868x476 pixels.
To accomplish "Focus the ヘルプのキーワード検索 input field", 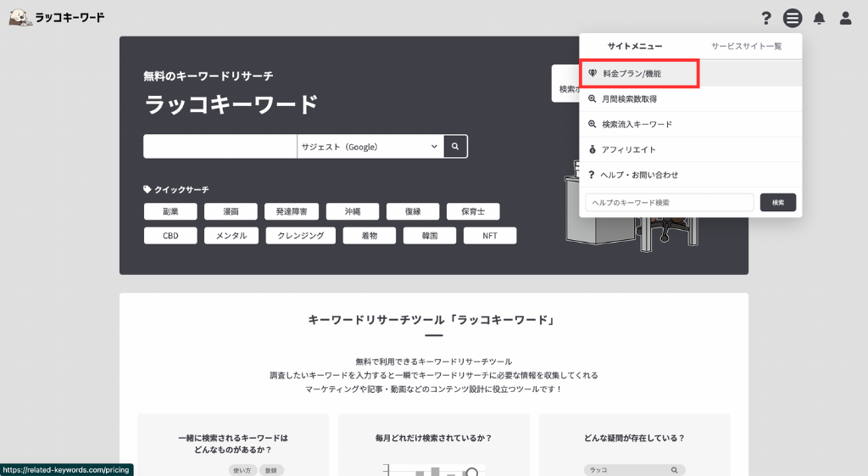I will pyautogui.click(x=670, y=202).
